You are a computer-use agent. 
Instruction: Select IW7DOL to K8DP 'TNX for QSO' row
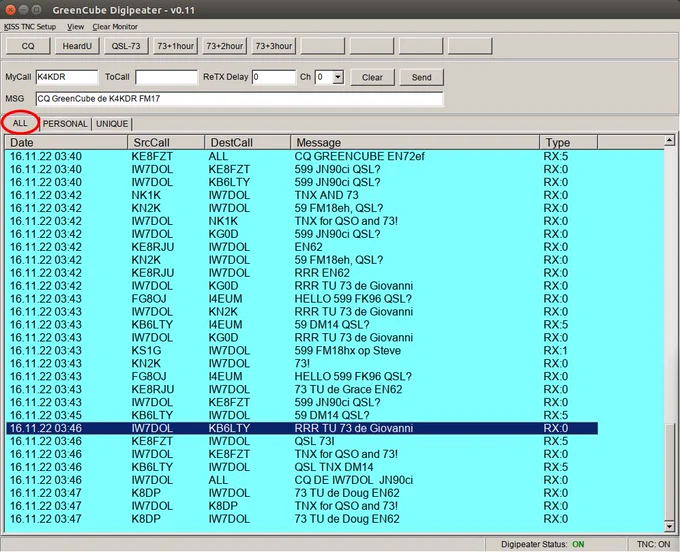click(x=302, y=506)
